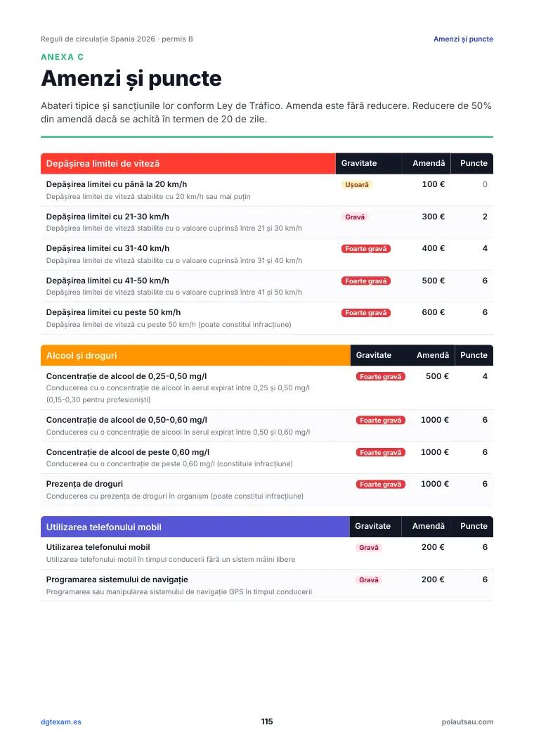
Task: Click 'Foarte gravă' badge for 31-40 km/h row
Action: pyautogui.click(x=366, y=249)
